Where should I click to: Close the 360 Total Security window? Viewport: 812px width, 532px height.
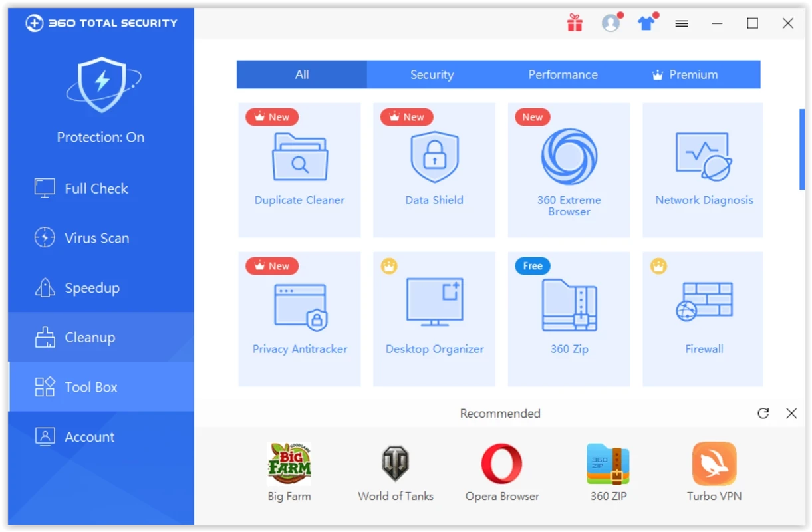coord(788,23)
